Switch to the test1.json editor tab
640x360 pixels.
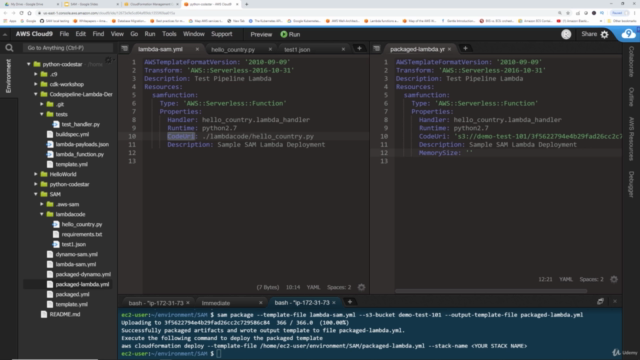pyautogui.click(x=297, y=49)
